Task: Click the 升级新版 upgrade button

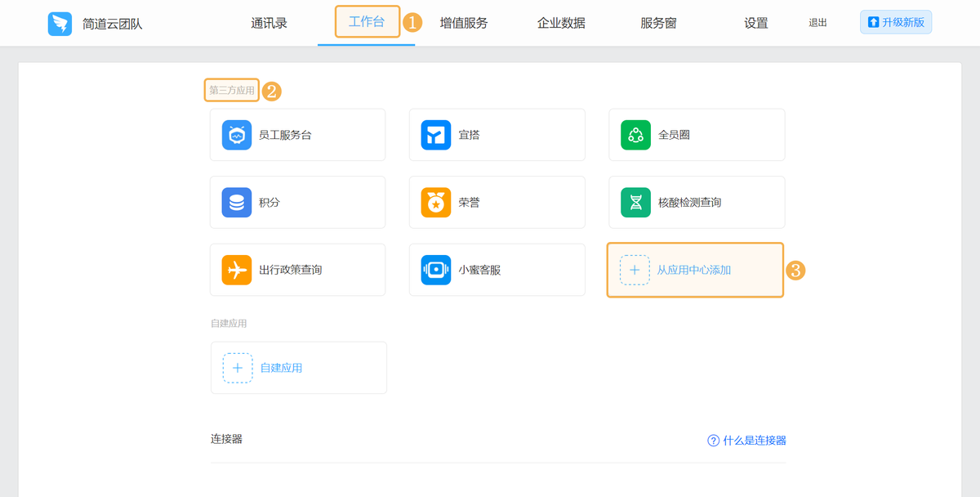Action: click(x=896, y=22)
